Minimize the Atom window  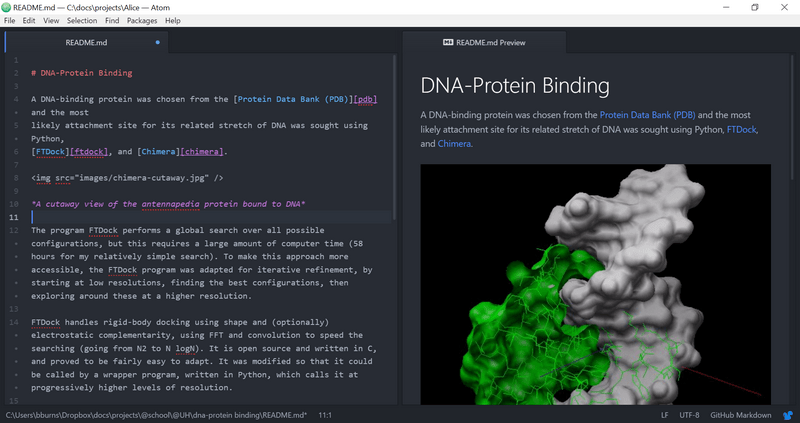(x=726, y=7)
